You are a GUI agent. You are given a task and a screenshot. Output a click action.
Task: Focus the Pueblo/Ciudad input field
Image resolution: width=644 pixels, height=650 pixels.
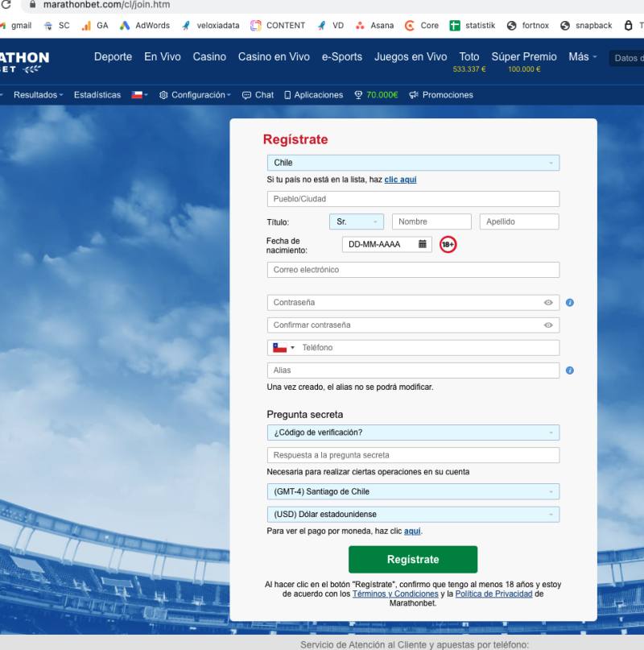[413, 199]
